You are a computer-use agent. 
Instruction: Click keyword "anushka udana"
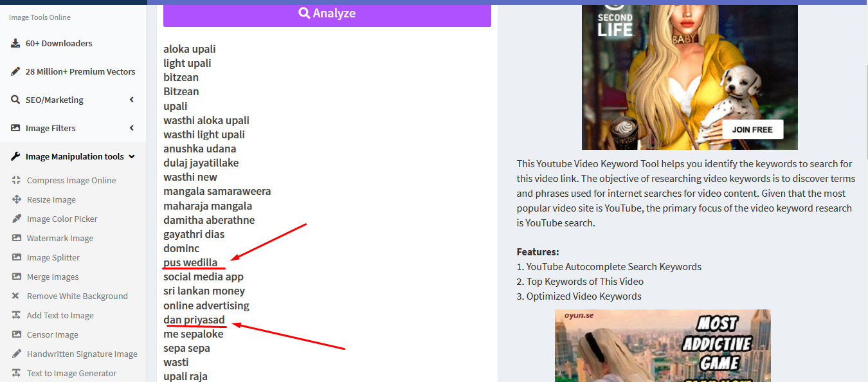[x=199, y=149]
